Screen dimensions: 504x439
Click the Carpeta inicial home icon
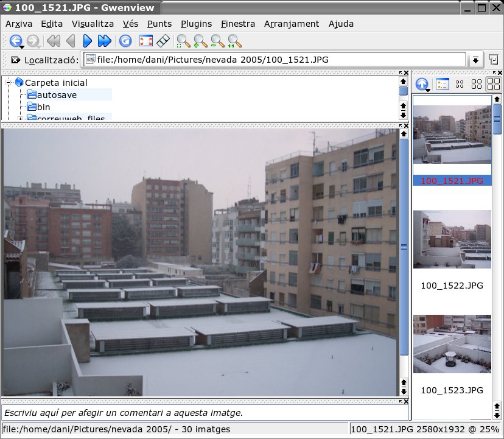(x=19, y=82)
